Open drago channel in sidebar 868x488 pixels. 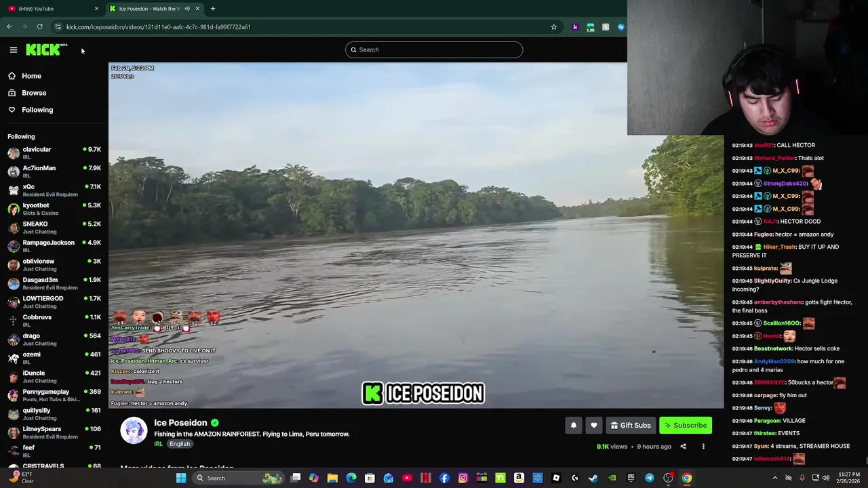point(54,340)
